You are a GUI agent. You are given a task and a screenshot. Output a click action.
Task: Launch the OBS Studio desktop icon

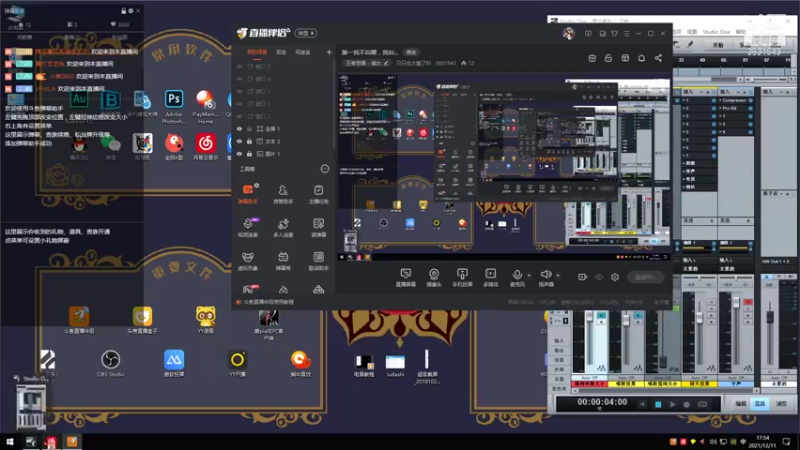tap(110, 363)
